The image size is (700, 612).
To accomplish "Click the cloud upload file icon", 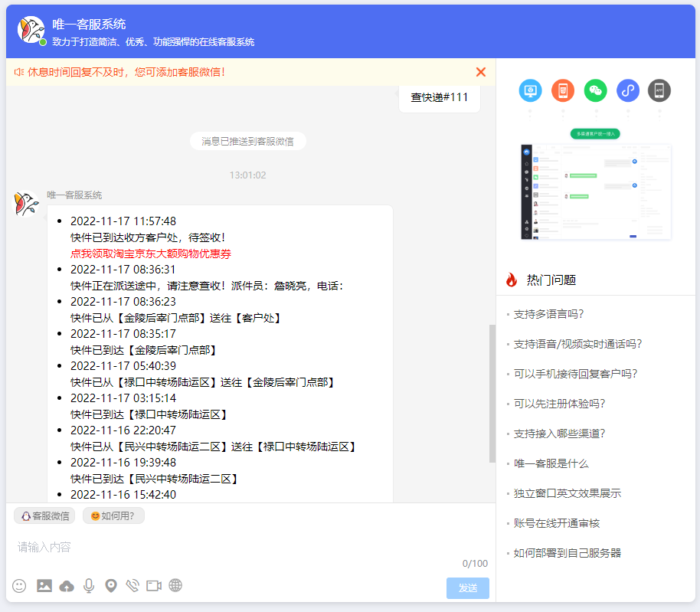I will [x=67, y=586].
